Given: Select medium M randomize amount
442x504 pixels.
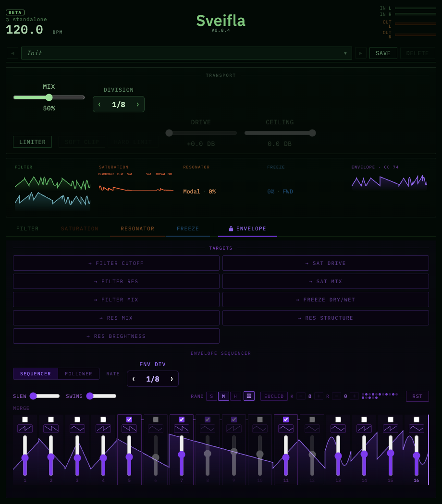Looking at the screenshot, I should click(x=223, y=396).
